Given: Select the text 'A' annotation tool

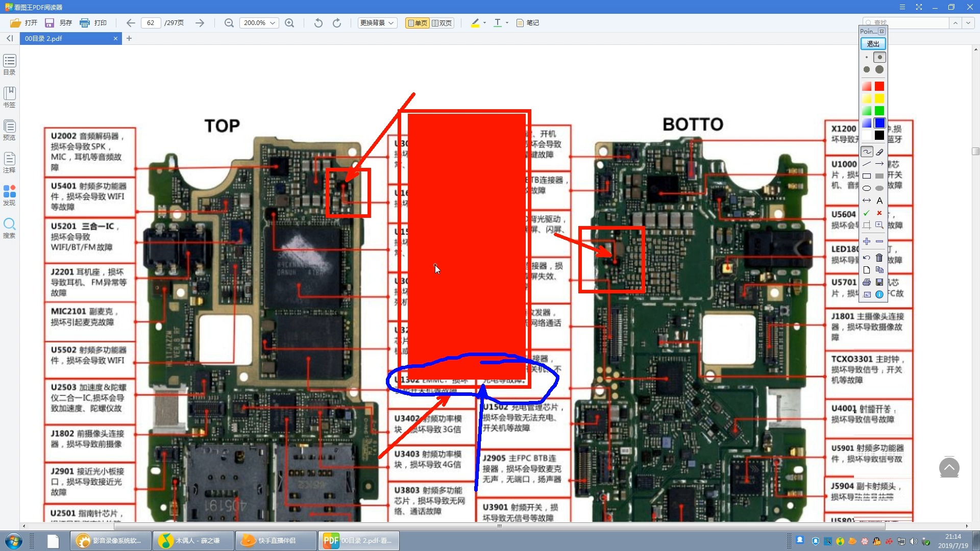Looking at the screenshot, I should pos(879,201).
